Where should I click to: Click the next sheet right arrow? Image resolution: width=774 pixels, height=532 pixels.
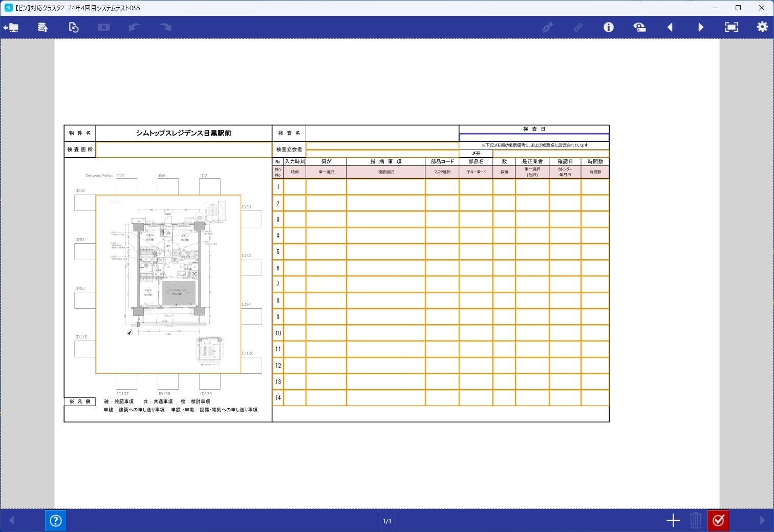click(701, 27)
